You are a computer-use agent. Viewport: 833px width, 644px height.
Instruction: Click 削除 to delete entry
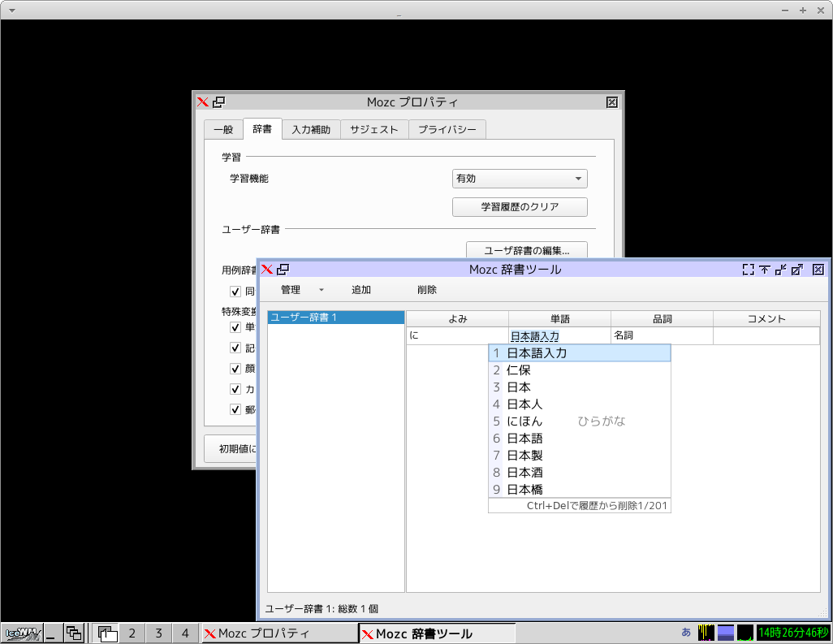pos(426,290)
